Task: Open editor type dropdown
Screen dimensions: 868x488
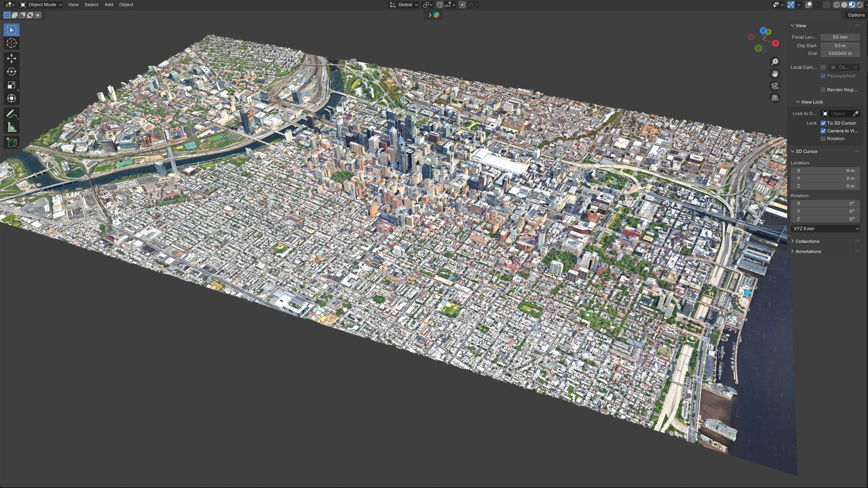Action: (x=9, y=5)
